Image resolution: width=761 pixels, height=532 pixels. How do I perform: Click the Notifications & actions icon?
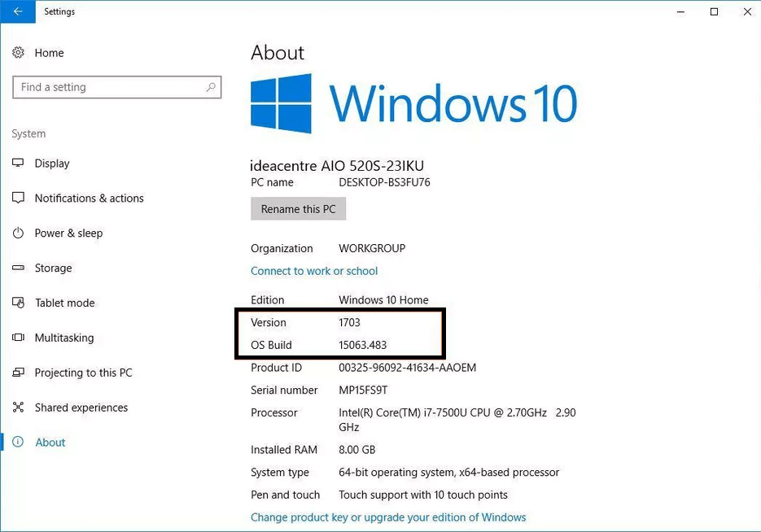click(18, 198)
